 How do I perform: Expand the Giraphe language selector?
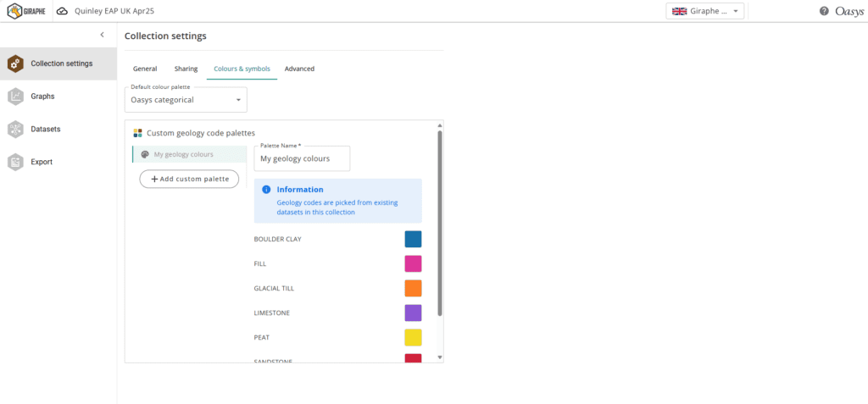706,11
